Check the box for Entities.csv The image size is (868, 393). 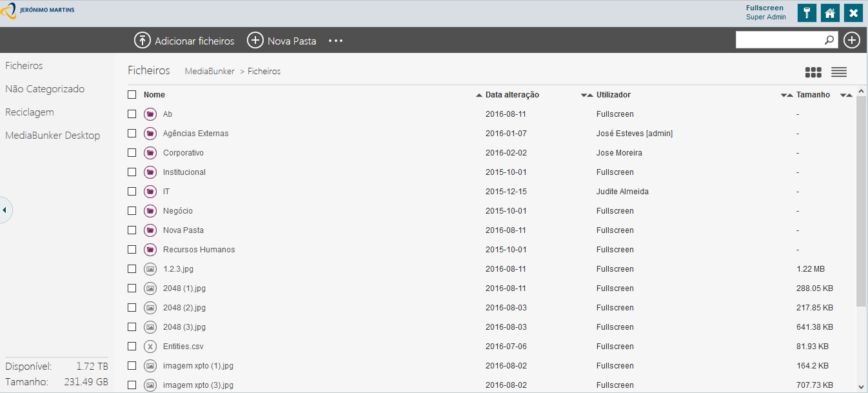click(x=132, y=347)
